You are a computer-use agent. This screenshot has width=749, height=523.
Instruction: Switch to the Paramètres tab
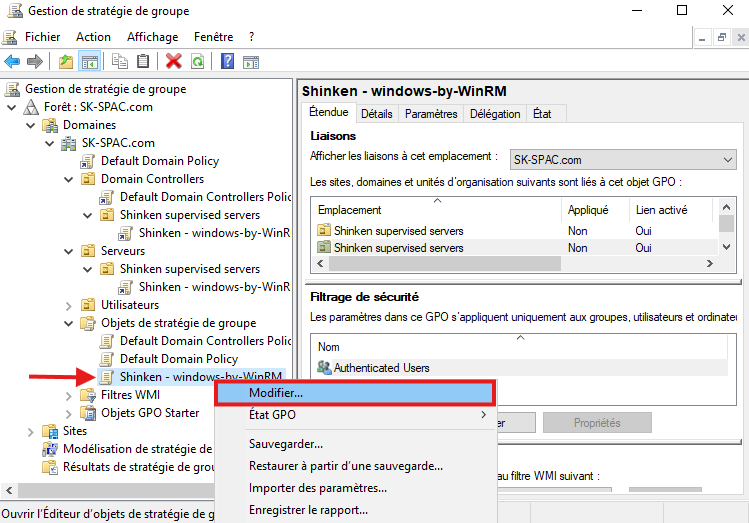pyautogui.click(x=431, y=114)
